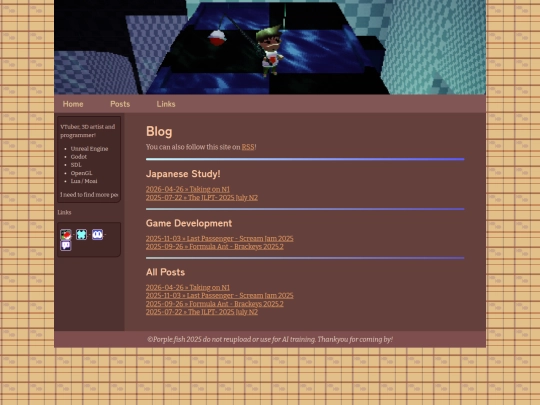This screenshot has height=405, width=540.
Task: Select the 'Unreal Engine' list item
Action: (90, 149)
